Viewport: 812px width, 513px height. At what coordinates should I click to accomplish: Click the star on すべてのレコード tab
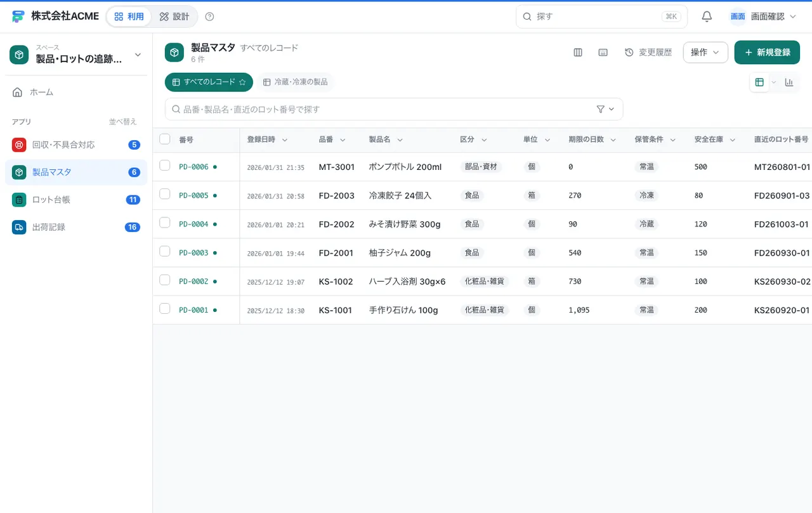242,82
